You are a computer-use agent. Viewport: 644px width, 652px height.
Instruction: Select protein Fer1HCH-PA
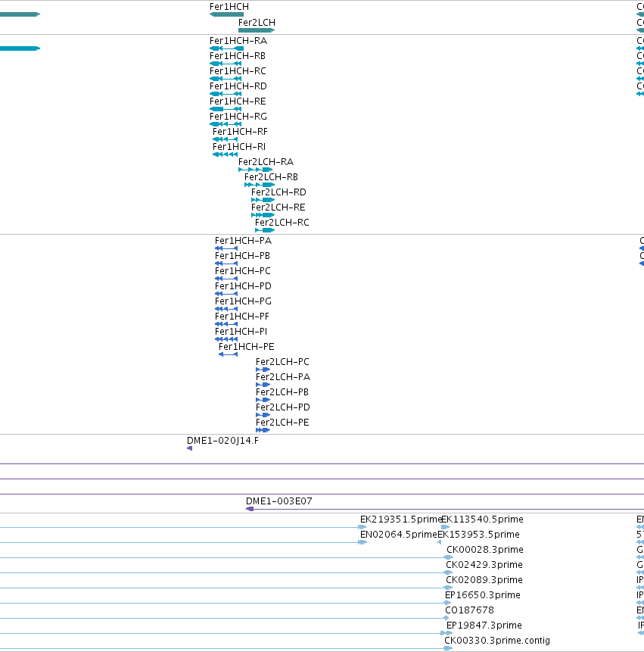coord(226,248)
